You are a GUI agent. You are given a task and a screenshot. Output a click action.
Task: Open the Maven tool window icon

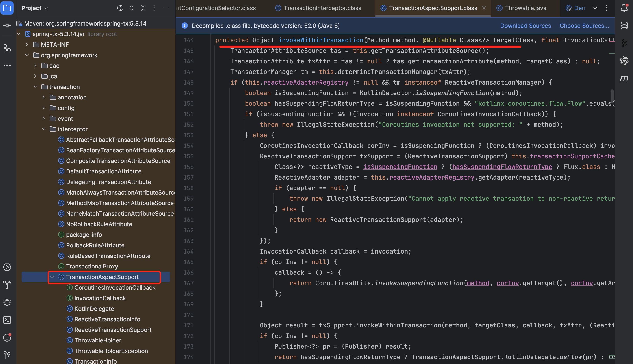coord(624,78)
